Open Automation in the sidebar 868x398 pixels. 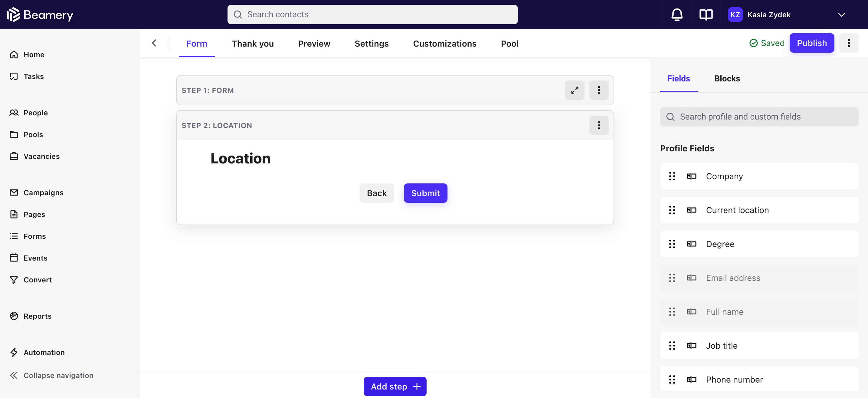click(x=37, y=353)
